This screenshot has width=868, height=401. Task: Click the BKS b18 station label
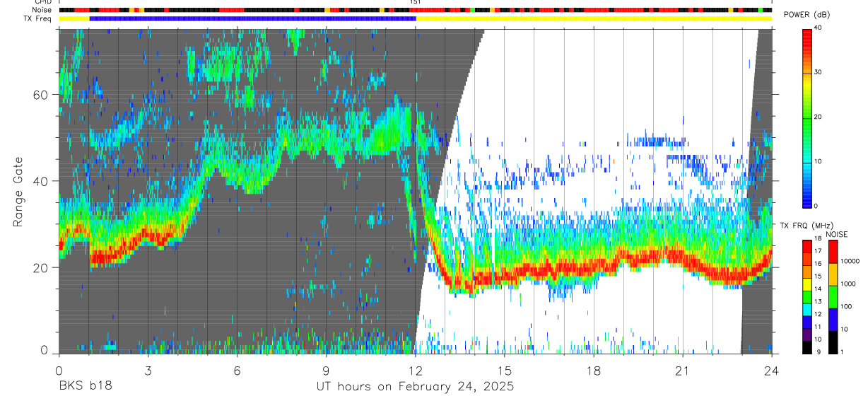tap(85, 387)
